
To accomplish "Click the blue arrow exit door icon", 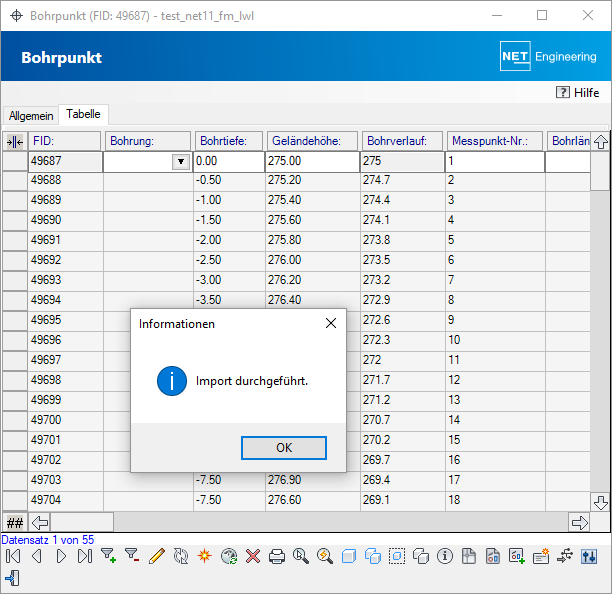I will point(13,578).
